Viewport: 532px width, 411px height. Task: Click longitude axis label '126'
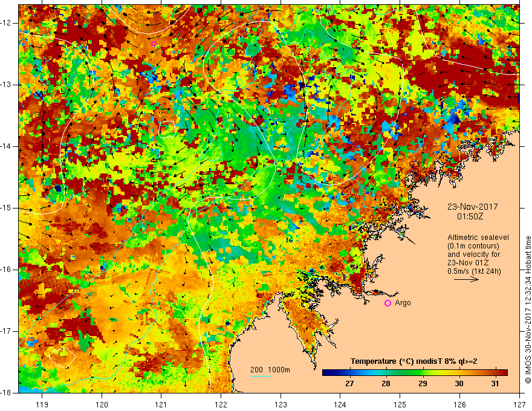[459, 404]
